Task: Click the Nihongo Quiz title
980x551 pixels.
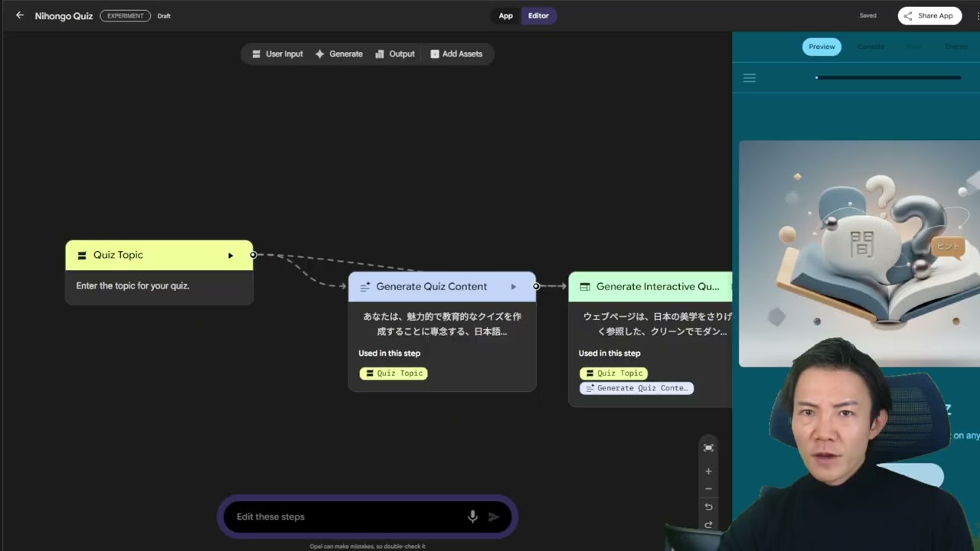Action: coord(64,16)
